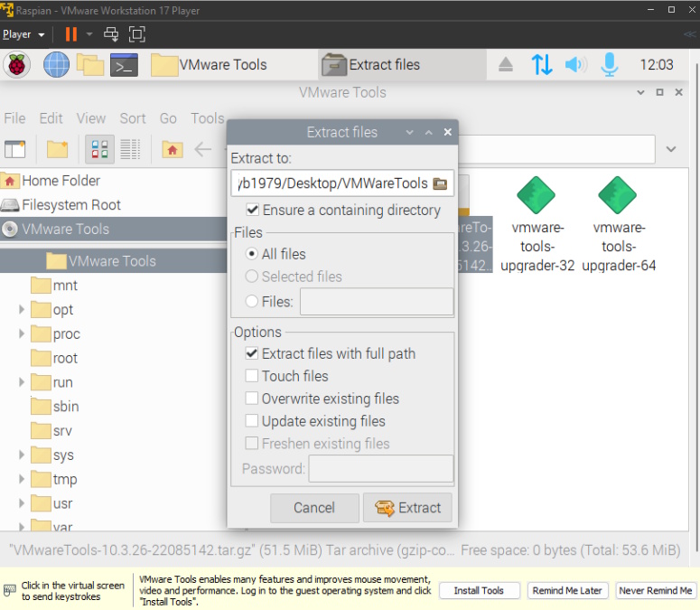The image size is (700, 610).
Task: Cancel the extract dialog
Action: click(314, 508)
